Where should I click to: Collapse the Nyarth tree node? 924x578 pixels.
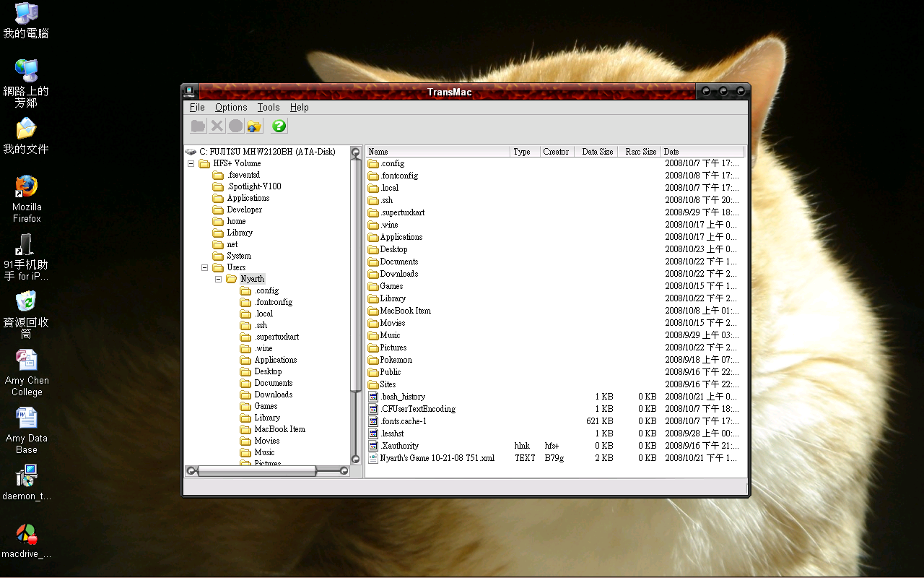point(218,279)
